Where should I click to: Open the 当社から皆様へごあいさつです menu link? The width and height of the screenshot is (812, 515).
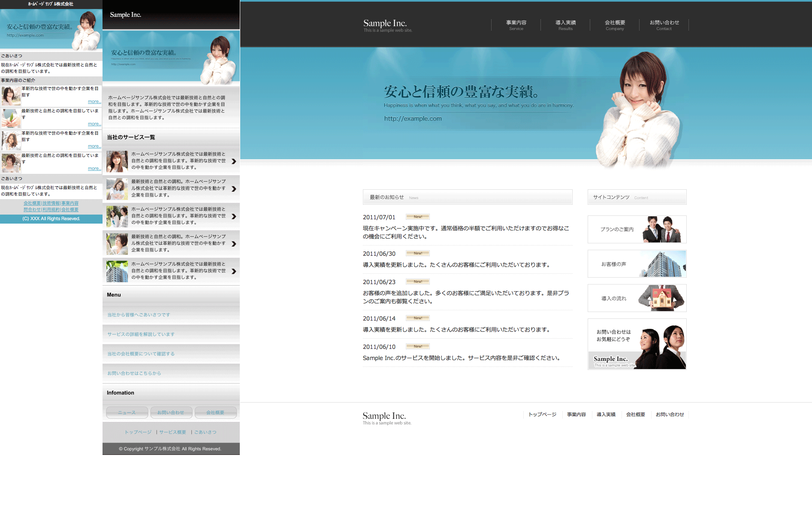click(x=139, y=315)
